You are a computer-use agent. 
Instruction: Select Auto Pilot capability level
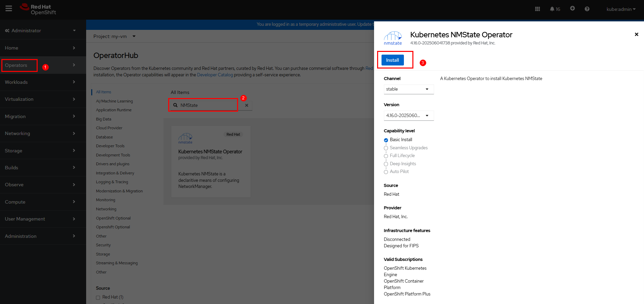(386, 172)
